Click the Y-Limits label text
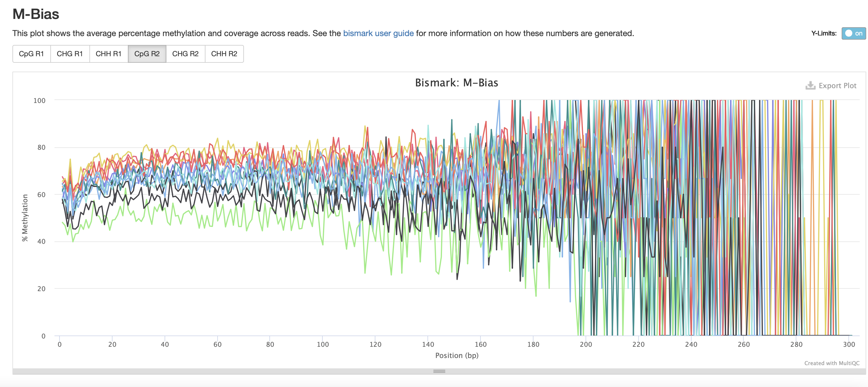The width and height of the screenshot is (868, 387). [x=824, y=33]
